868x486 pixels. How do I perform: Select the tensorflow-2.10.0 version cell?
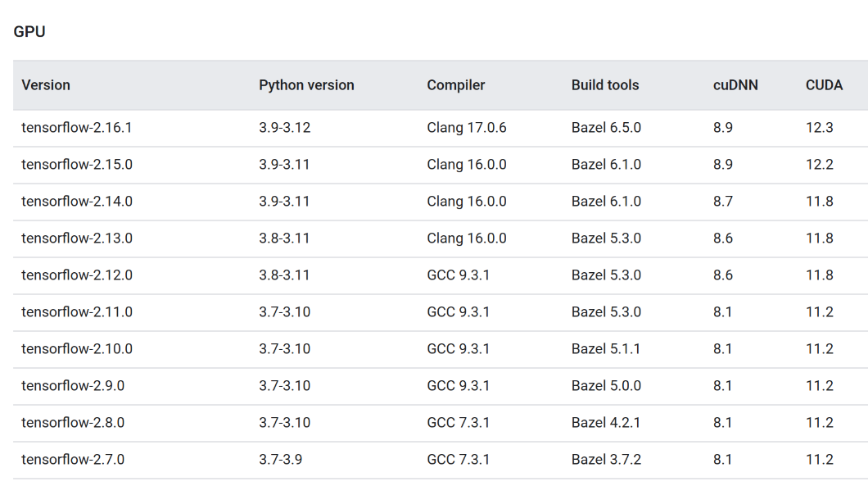point(77,349)
